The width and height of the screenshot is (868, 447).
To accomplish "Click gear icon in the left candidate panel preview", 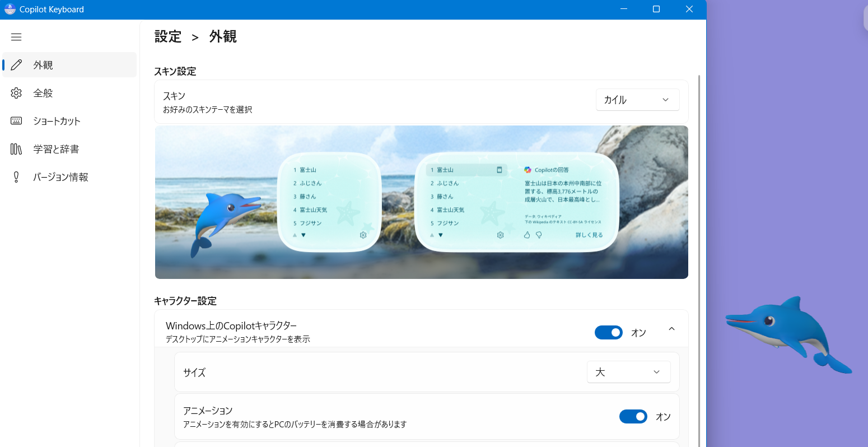I will point(363,235).
